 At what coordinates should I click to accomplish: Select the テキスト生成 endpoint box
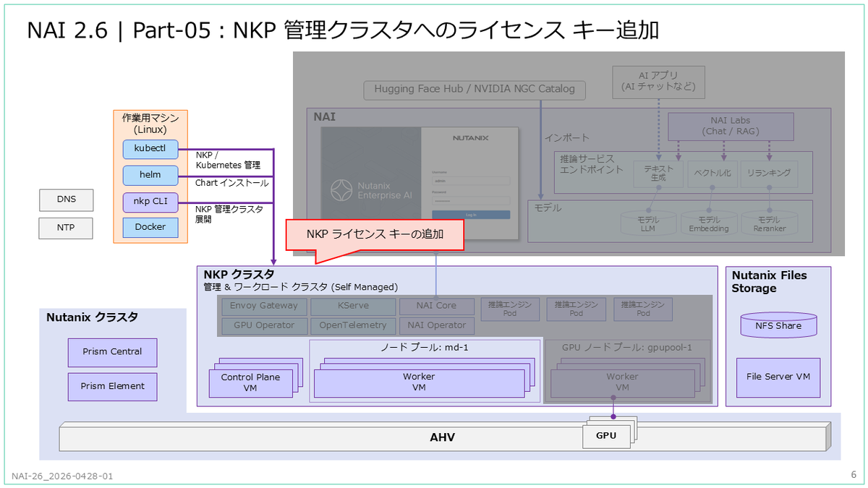(658, 174)
